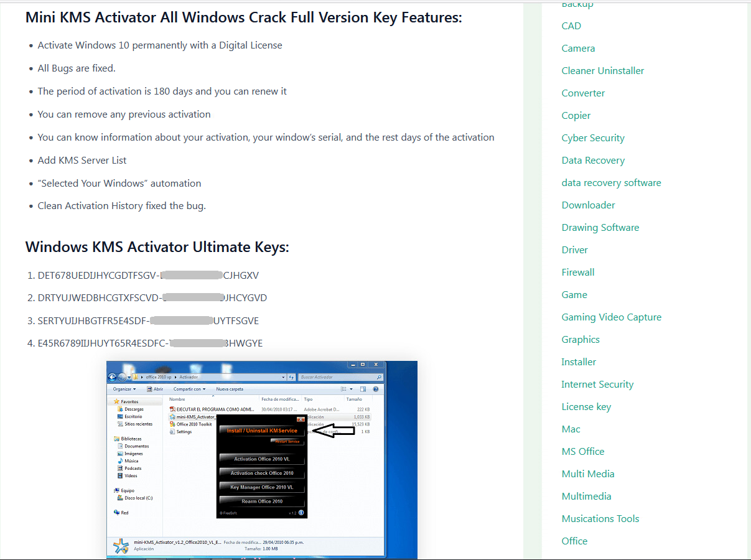Open the Cleaner Uninstaller category

[x=602, y=71]
